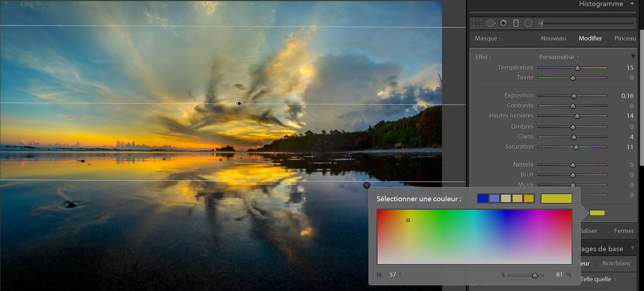The width and height of the screenshot is (644, 291).
Task: Collapse the effect sliders with the disclosure triangle
Action: coord(633,57)
